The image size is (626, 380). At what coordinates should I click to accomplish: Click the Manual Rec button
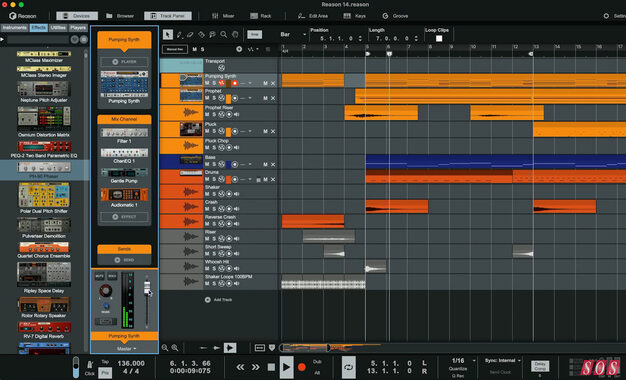(174, 49)
